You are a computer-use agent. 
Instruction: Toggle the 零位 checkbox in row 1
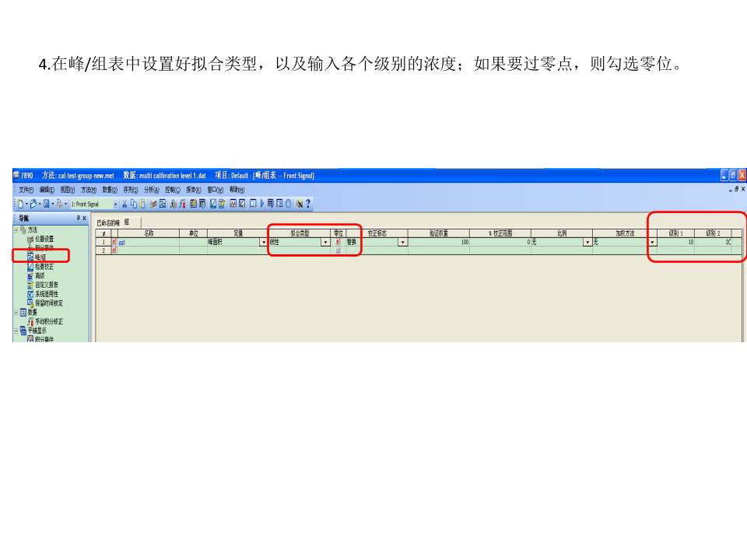(338, 242)
